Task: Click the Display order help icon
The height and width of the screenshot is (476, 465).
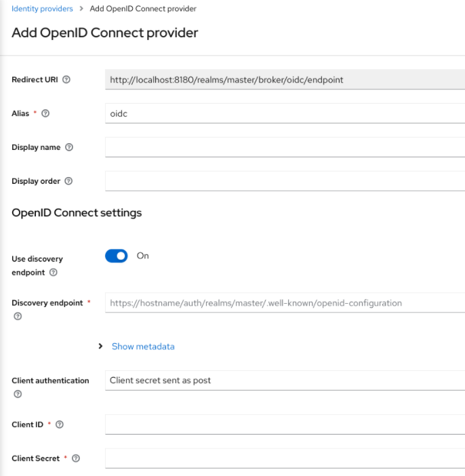Action: (x=68, y=181)
